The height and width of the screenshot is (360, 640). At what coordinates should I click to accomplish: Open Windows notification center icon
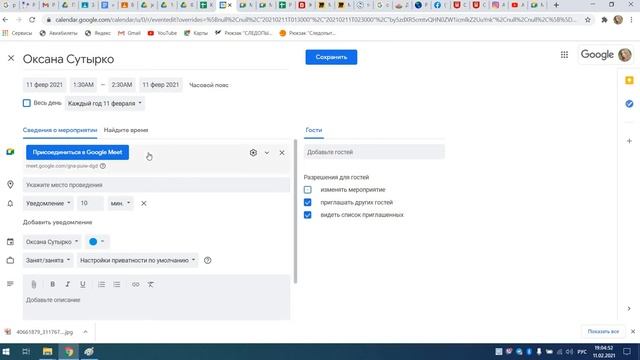(x=627, y=351)
